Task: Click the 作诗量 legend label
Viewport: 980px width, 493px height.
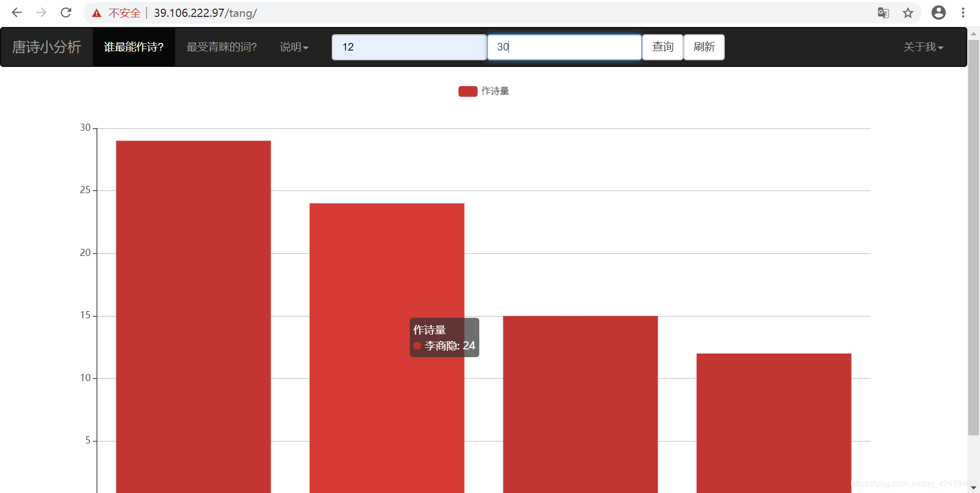Action: coord(495,91)
